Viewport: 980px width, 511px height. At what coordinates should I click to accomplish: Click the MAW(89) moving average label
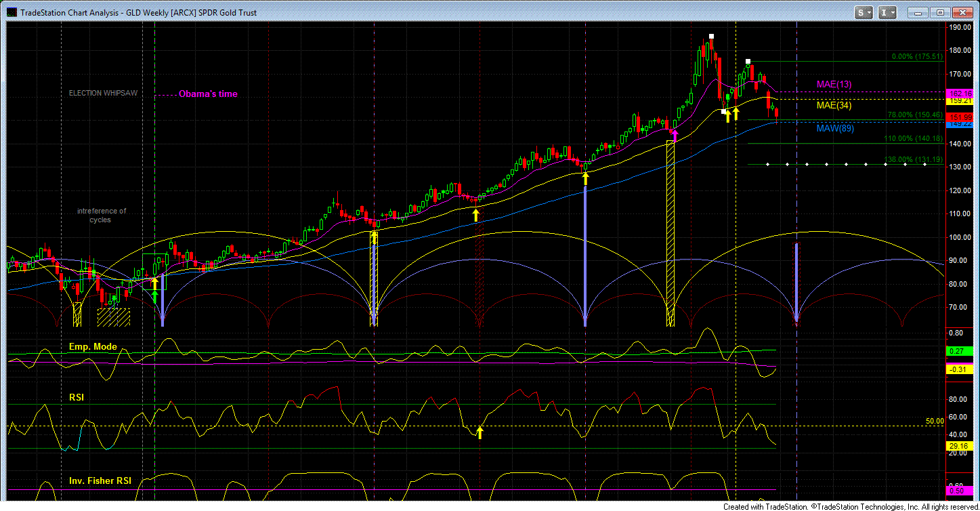click(834, 127)
